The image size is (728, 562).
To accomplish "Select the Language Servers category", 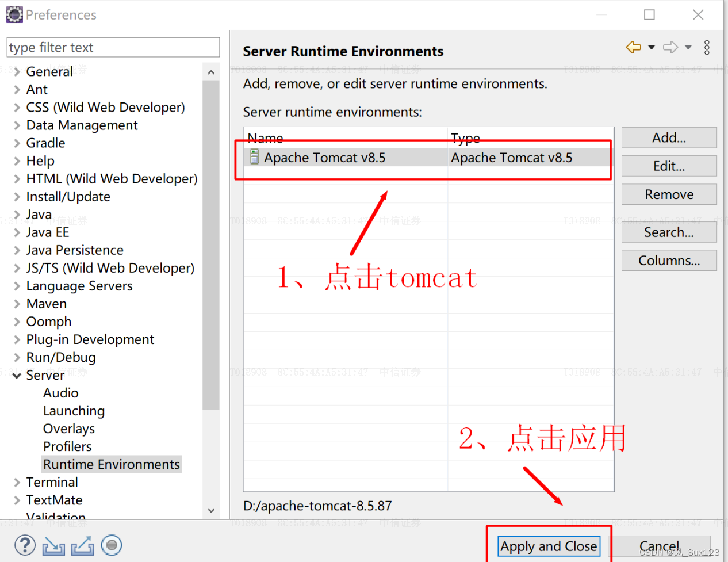I will click(79, 286).
